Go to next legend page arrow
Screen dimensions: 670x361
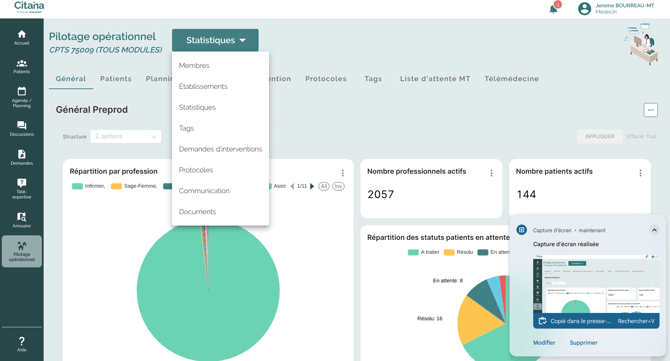tap(312, 186)
